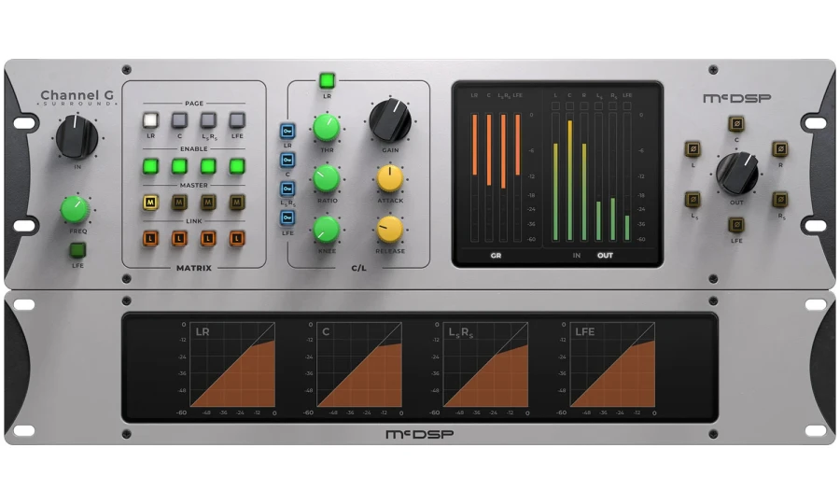Click the MATRIX section label
The height and width of the screenshot is (504, 840).
[x=194, y=268]
